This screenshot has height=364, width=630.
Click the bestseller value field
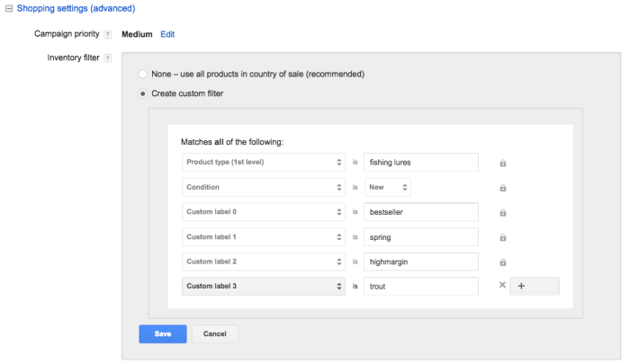[421, 212]
